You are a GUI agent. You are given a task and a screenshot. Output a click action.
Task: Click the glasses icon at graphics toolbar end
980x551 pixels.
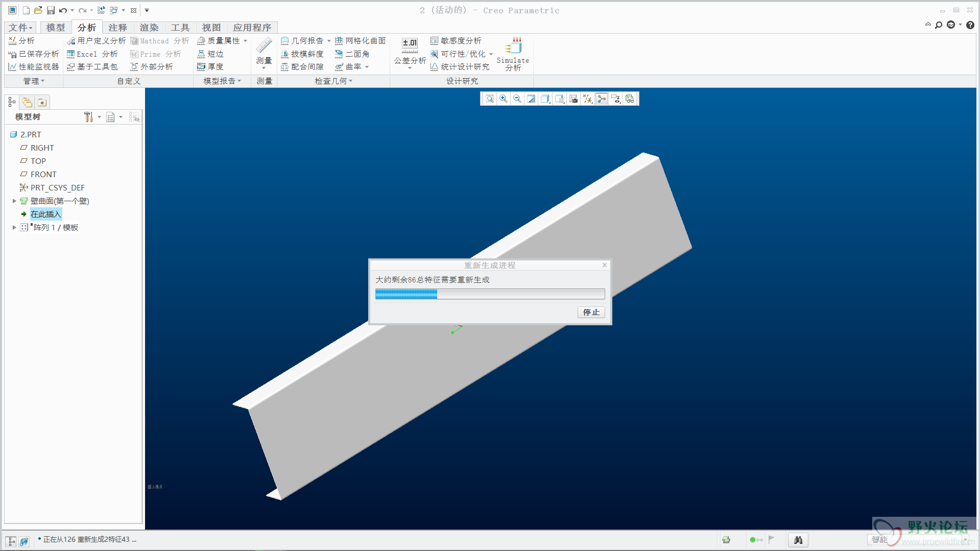tap(630, 99)
